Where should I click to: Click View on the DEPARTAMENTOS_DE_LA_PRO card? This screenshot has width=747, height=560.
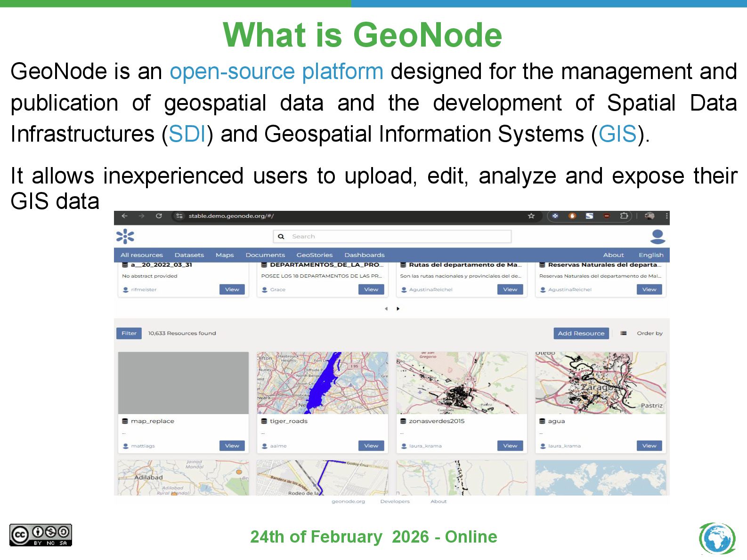[x=371, y=289]
